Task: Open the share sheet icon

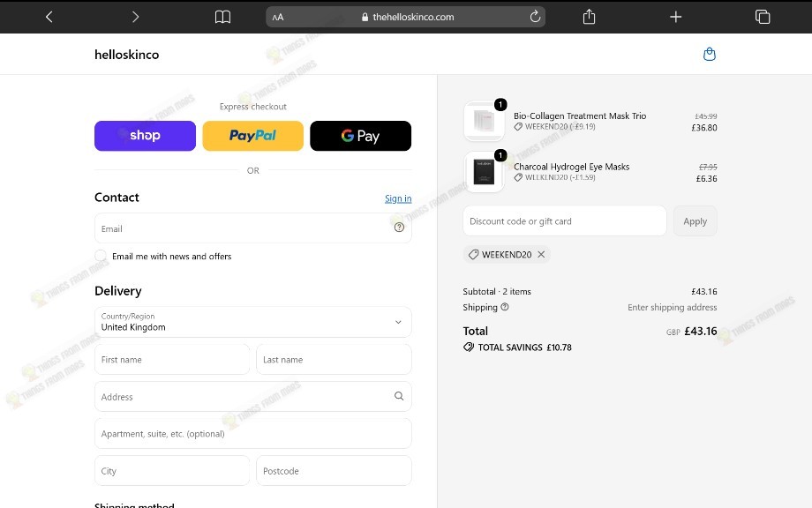Action: coord(589,17)
